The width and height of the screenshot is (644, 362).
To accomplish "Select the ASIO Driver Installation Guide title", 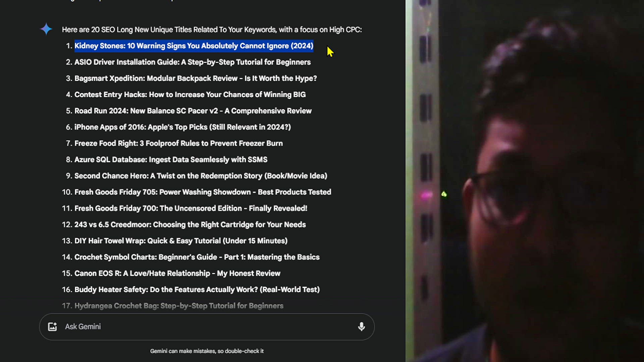I will pos(193,62).
